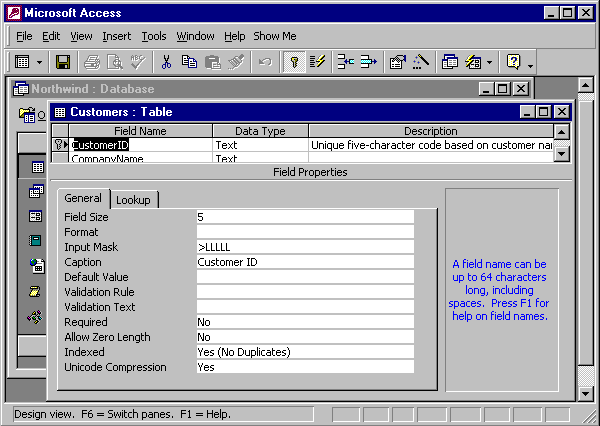Select the CompanyName field name cell

pos(140,158)
